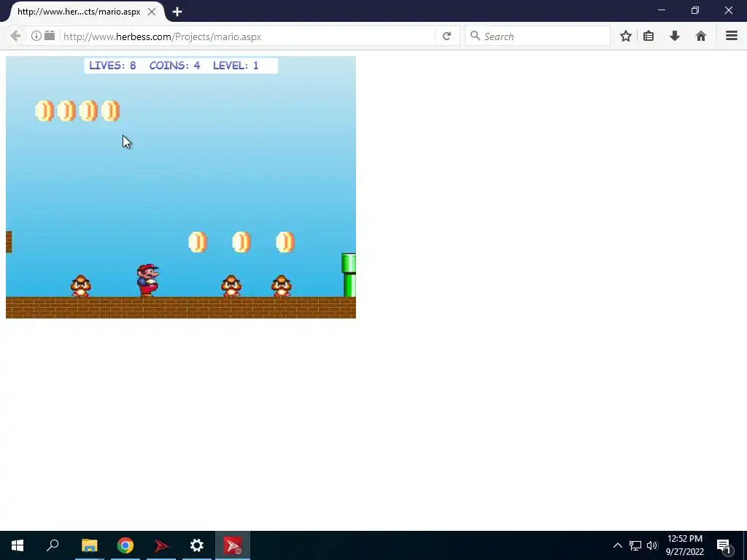
Task: Open the hamburger menu
Action: [x=732, y=36]
